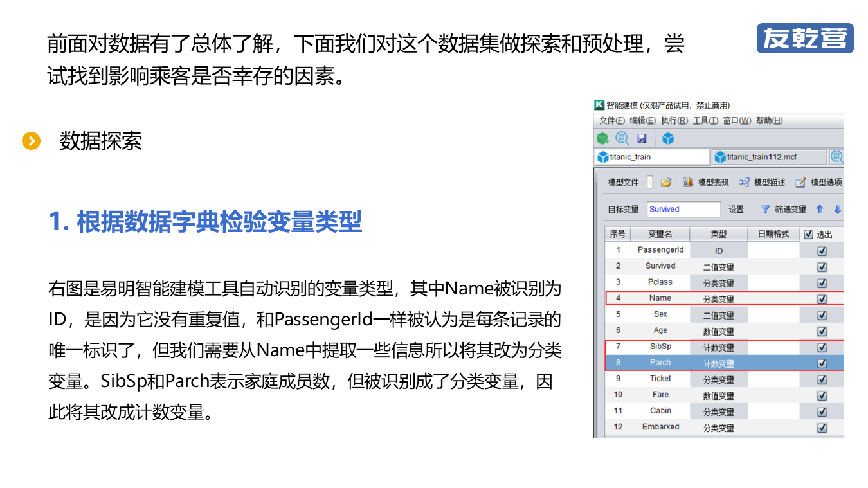Screen dimensions: 868x488
Task: Uncheck the Ticket row checkbox
Action: (822, 380)
